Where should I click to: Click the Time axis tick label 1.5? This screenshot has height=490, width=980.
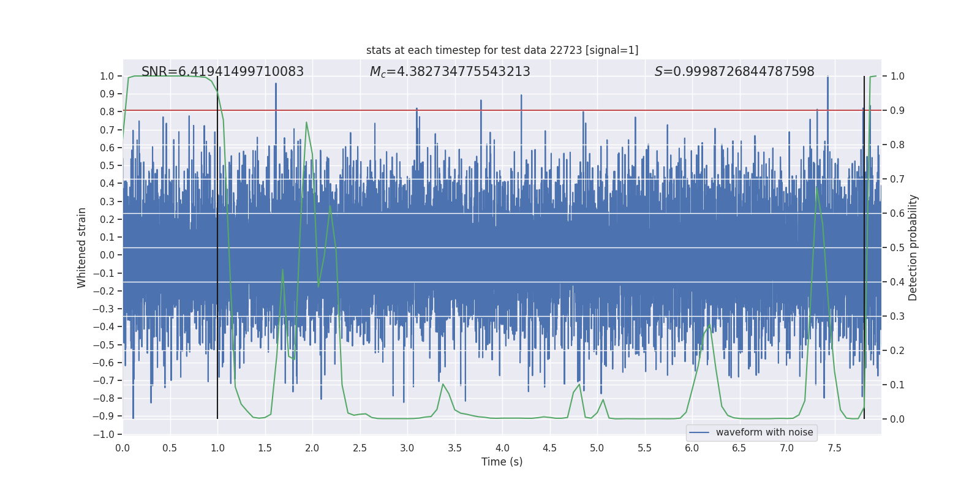[265, 448]
